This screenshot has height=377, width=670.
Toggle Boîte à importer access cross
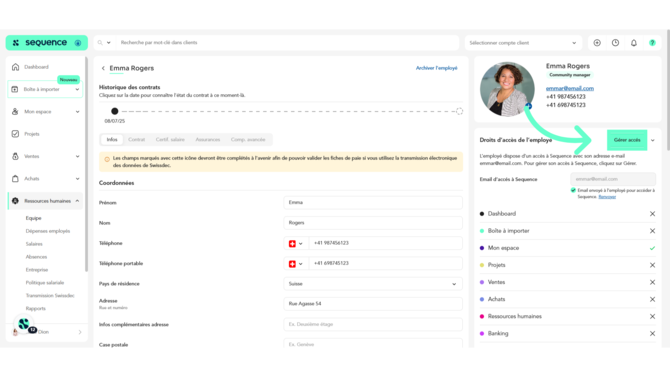pyautogui.click(x=652, y=231)
